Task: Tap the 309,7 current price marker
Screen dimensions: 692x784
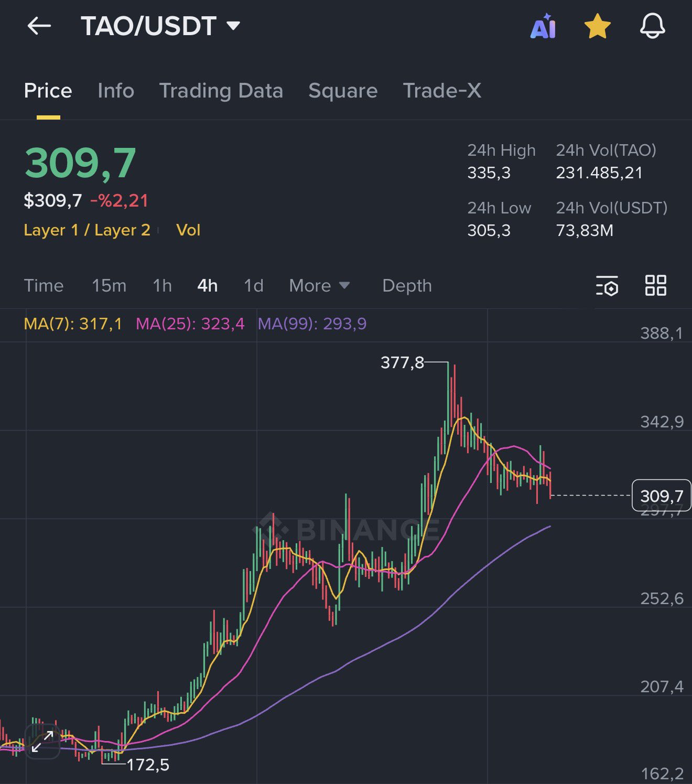Action: pos(661,496)
